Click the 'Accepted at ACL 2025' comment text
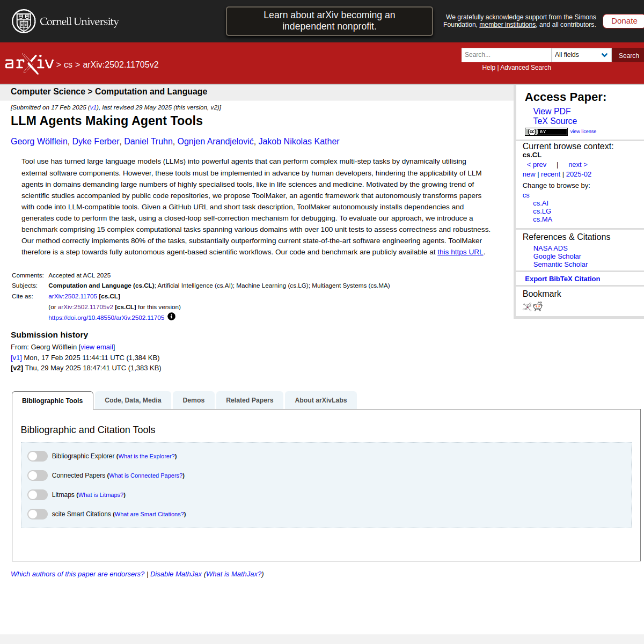 79,275
